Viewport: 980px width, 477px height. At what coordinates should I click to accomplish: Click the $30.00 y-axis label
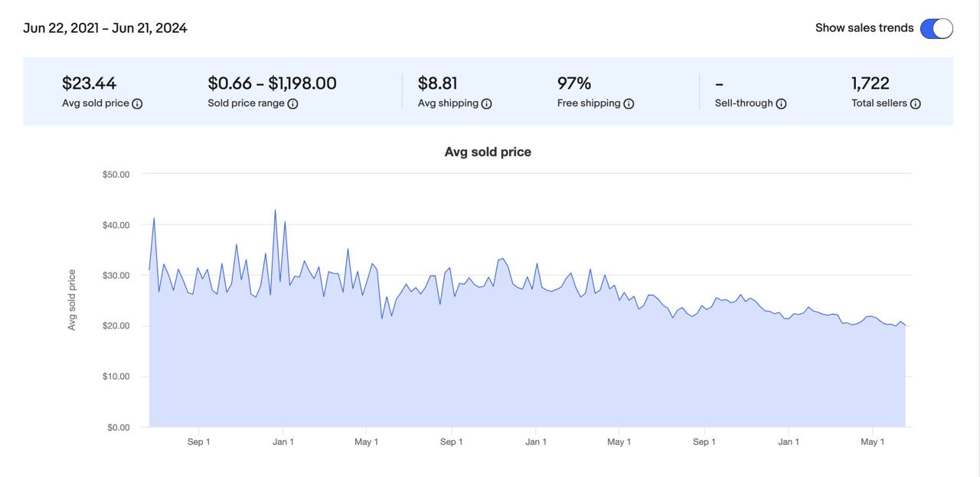(116, 276)
